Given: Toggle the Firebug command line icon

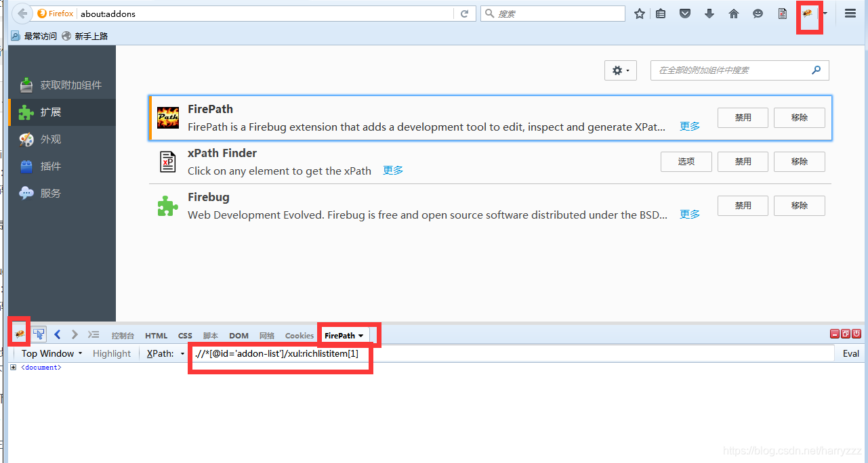Looking at the screenshot, I should tap(94, 334).
